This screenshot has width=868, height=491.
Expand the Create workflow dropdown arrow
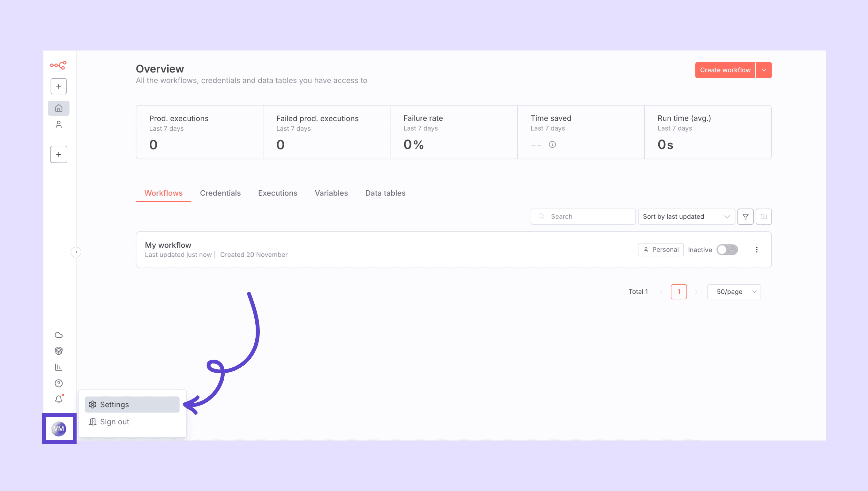(x=764, y=70)
